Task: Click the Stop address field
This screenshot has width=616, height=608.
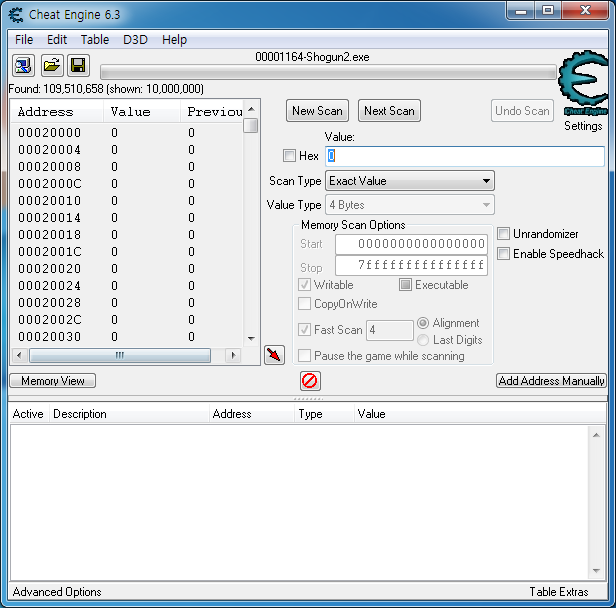Action: [x=411, y=265]
